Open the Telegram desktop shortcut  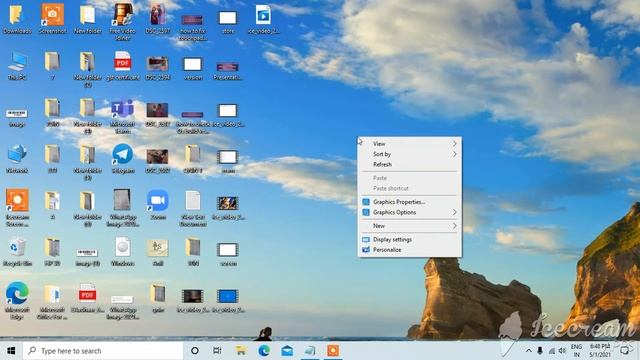pos(123,159)
